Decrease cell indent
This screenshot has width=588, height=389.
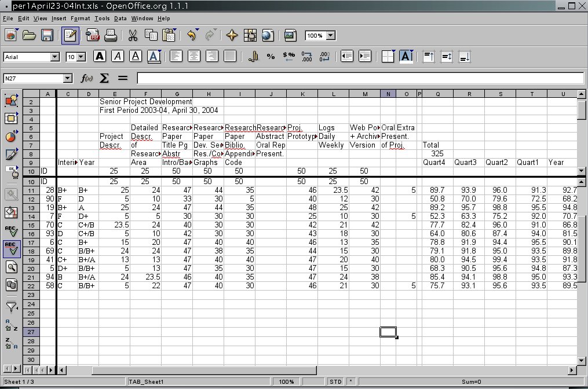click(x=347, y=57)
